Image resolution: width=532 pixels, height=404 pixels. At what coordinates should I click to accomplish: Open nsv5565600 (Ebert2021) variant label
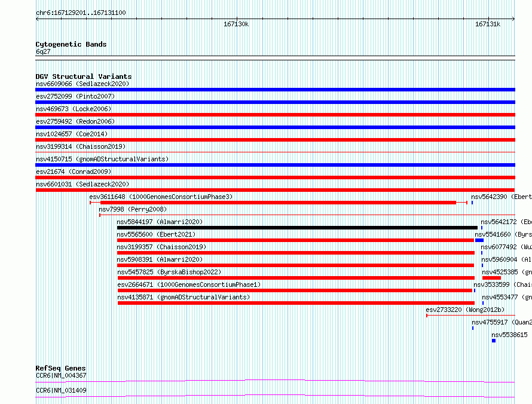[x=156, y=234]
